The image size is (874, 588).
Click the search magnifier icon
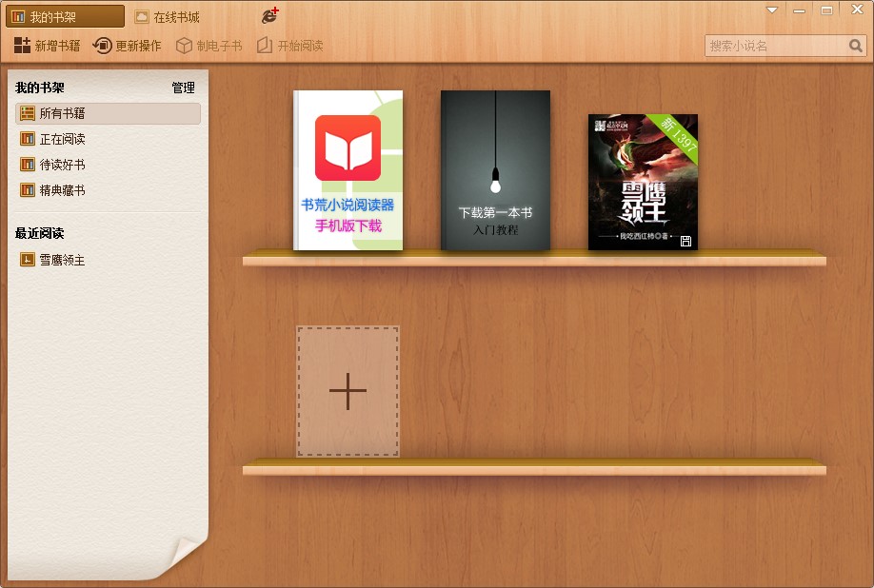856,46
